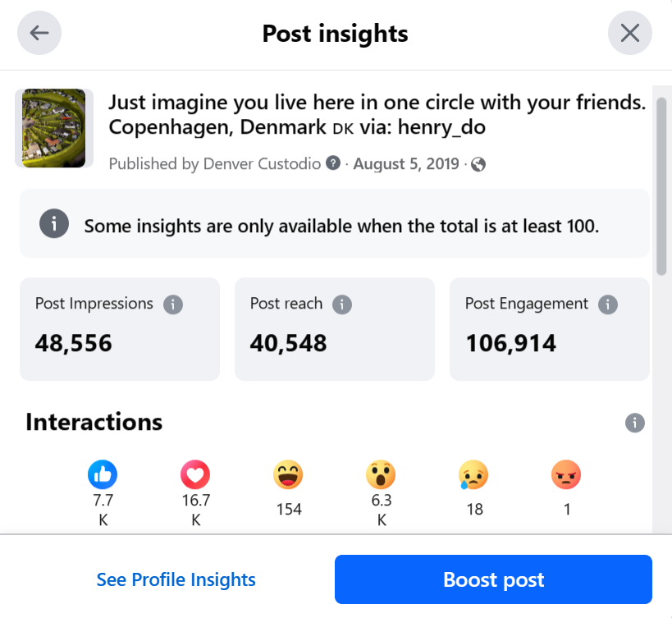672x618 pixels.
Task: Open info icon next to Post Impressions
Action: [x=172, y=304]
